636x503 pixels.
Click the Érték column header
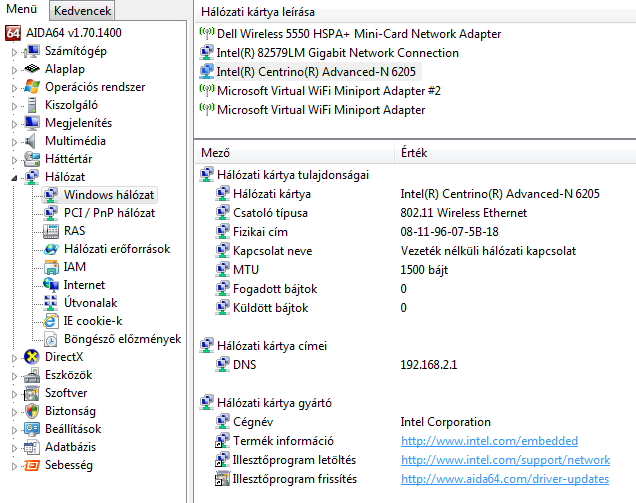point(516,153)
